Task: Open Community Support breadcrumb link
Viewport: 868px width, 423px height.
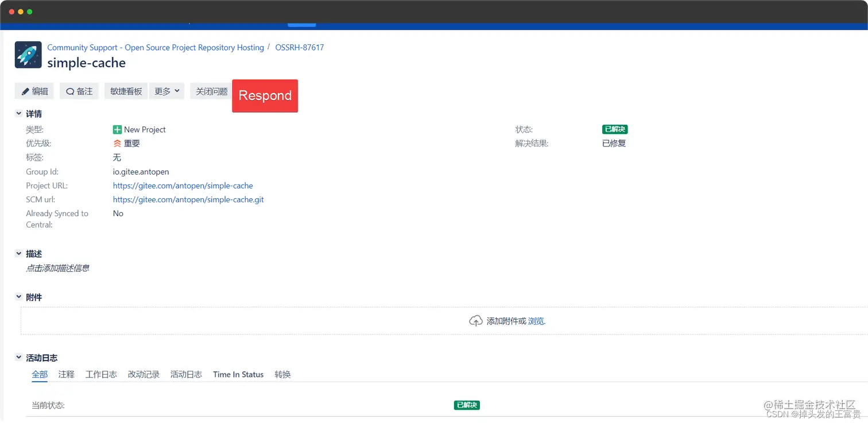Action: pyautogui.click(x=156, y=48)
